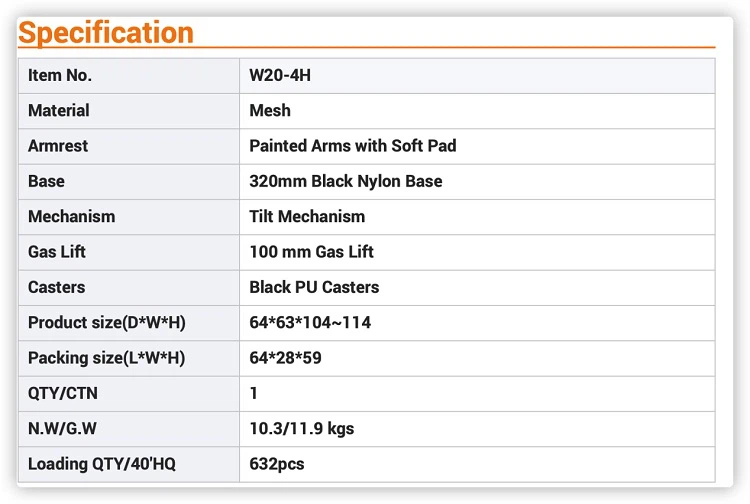The width and height of the screenshot is (750, 504).
Task: Select the Item No. label cell
Action: 60,75
